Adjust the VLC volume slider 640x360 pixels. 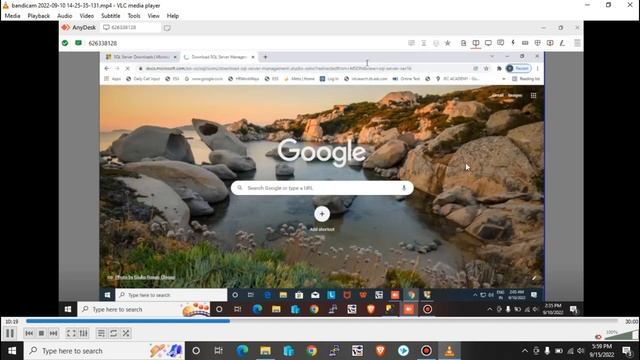622,335
